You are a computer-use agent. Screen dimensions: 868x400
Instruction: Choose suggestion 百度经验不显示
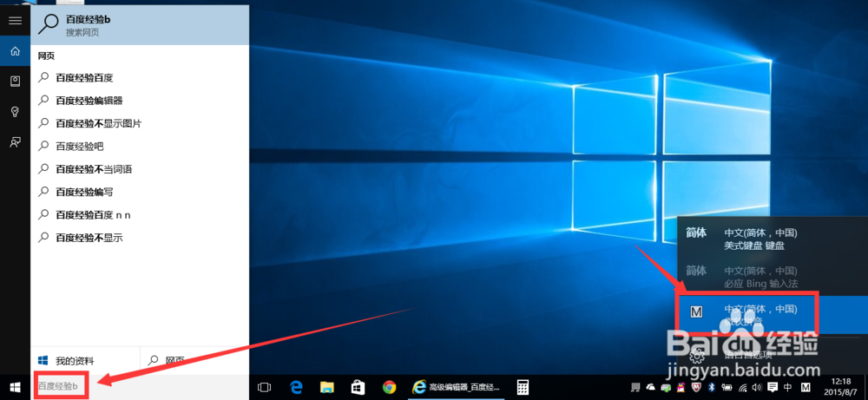coord(140,238)
